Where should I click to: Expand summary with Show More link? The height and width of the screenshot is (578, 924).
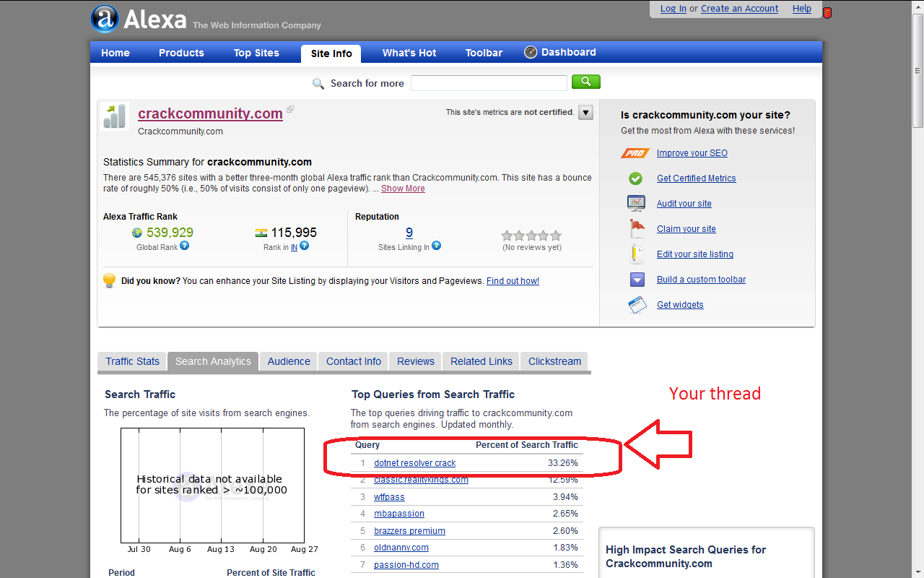pyautogui.click(x=403, y=189)
